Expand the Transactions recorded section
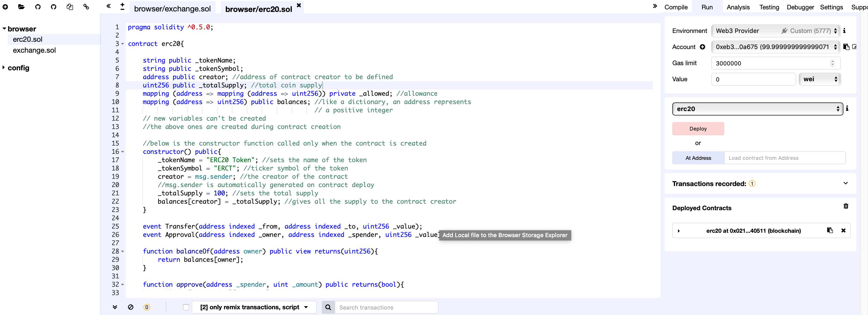The width and height of the screenshot is (868, 315). [845, 183]
